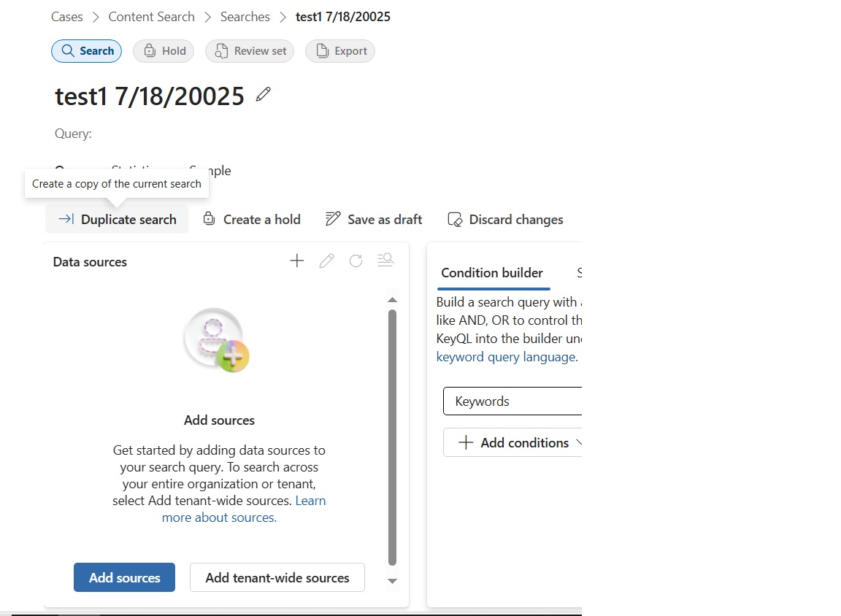Select the Create a hold lock icon
The height and width of the screenshot is (616, 841).
pos(208,219)
